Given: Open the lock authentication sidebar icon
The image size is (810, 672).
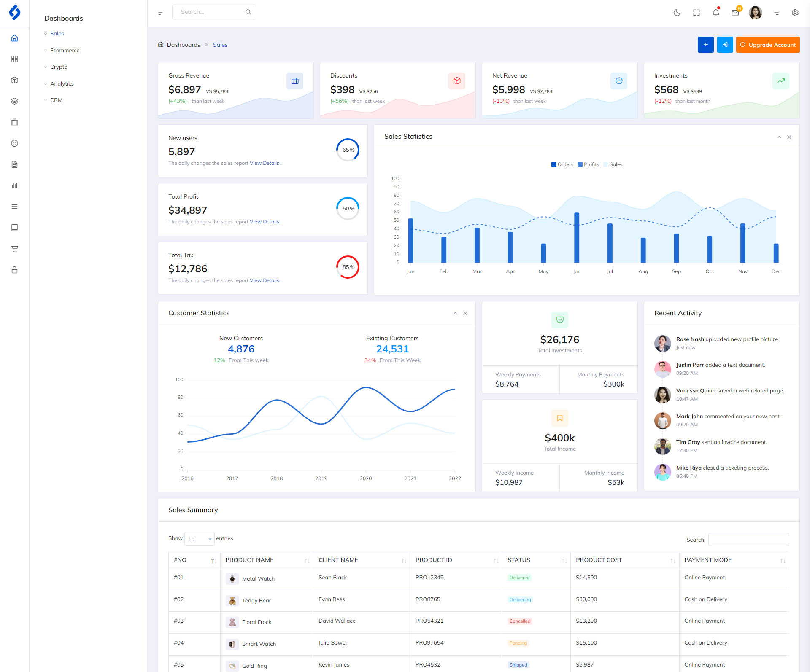Looking at the screenshot, I should [14, 270].
